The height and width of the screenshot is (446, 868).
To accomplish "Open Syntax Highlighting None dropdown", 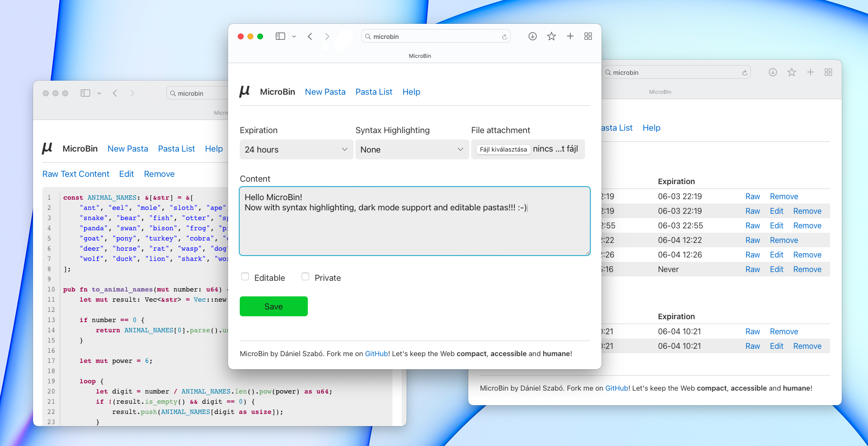I will pyautogui.click(x=412, y=150).
